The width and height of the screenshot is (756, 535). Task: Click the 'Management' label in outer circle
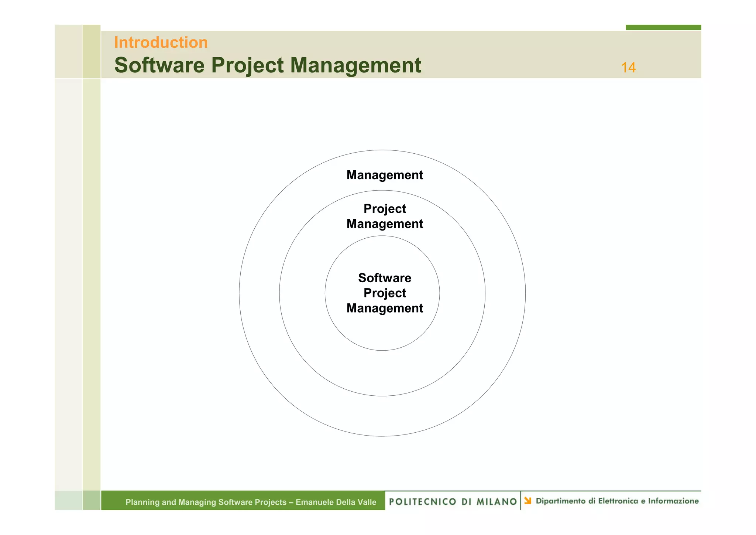click(x=385, y=175)
